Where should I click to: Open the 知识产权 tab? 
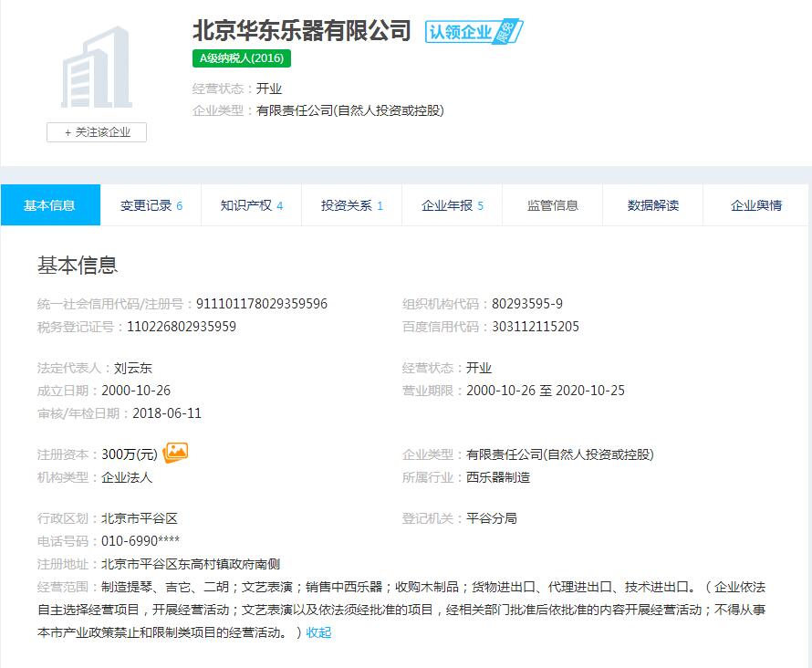tap(251, 205)
